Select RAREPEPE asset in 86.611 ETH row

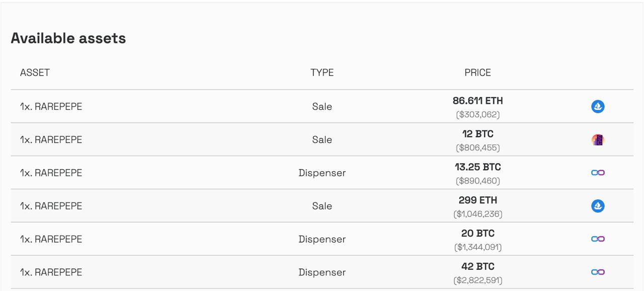coord(51,107)
